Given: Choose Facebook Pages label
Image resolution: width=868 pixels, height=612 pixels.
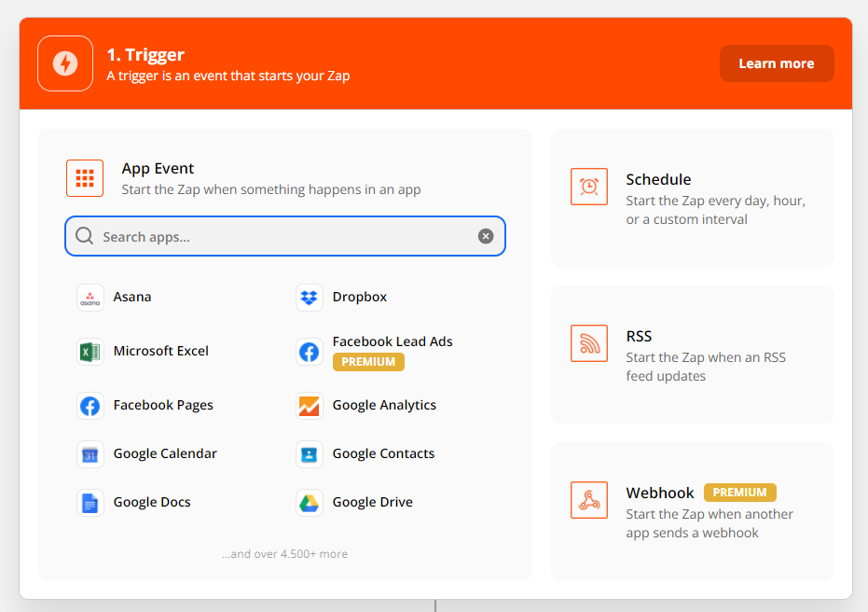Looking at the screenshot, I should tap(163, 406).
